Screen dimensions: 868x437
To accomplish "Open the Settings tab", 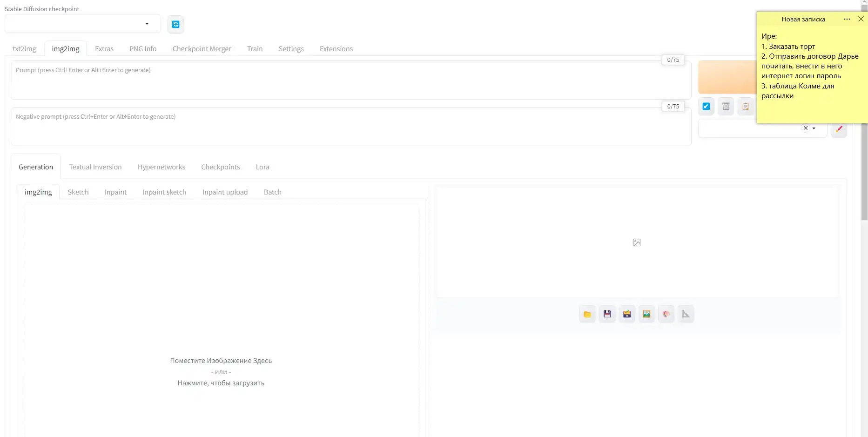I will pyautogui.click(x=291, y=49).
